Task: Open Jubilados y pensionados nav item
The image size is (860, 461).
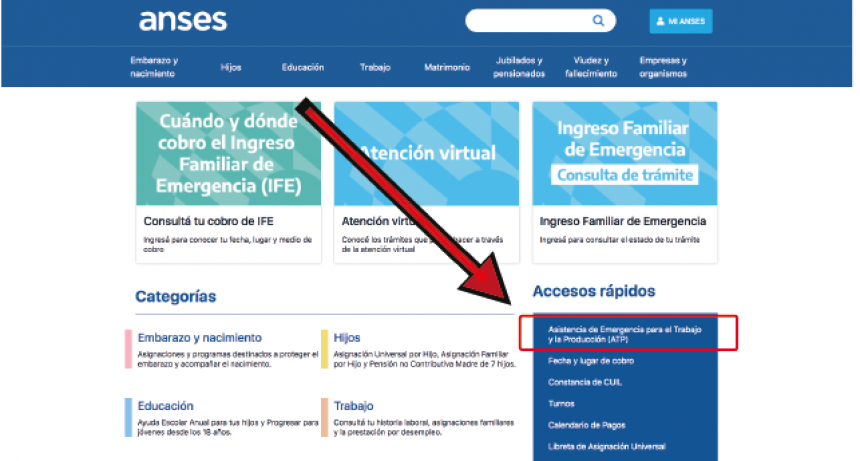Action: (x=519, y=67)
